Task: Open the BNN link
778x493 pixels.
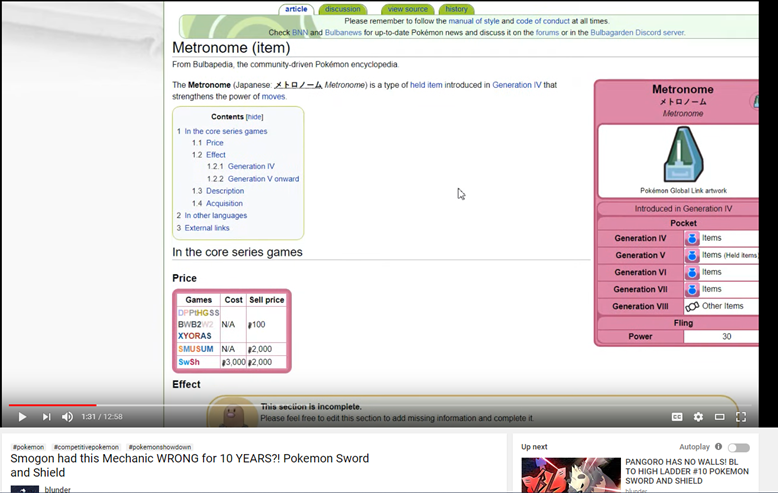Action: tap(300, 32)
